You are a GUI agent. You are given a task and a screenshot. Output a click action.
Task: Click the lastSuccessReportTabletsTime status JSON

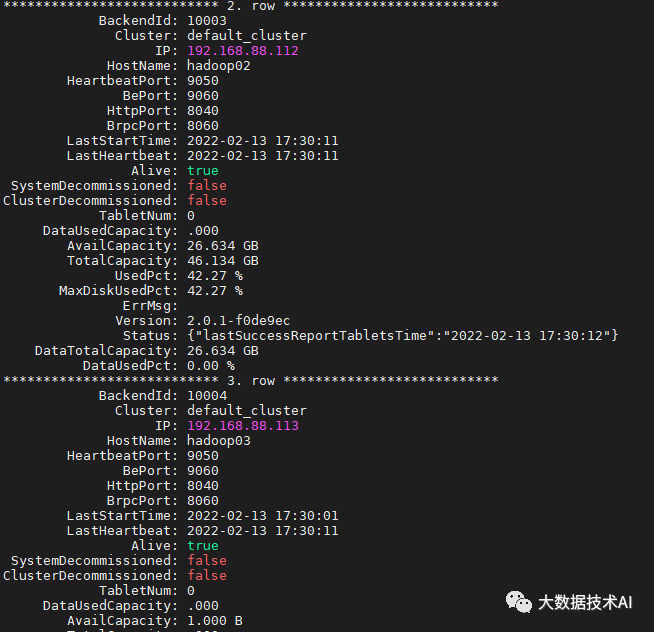402,335
